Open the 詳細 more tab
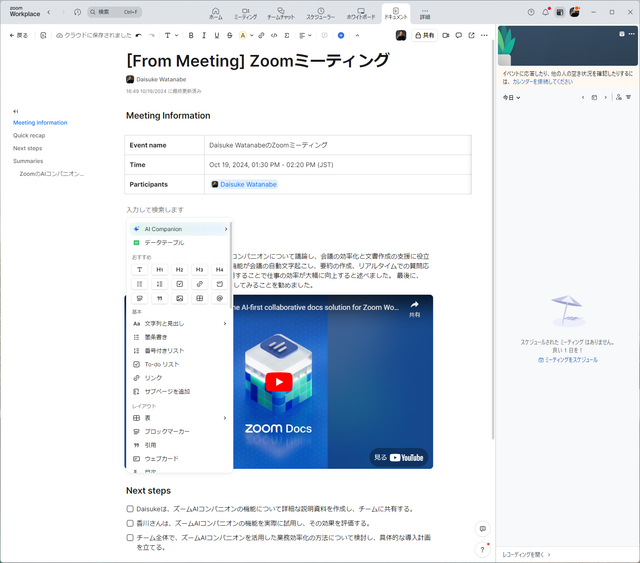 [x=425, y=13]
